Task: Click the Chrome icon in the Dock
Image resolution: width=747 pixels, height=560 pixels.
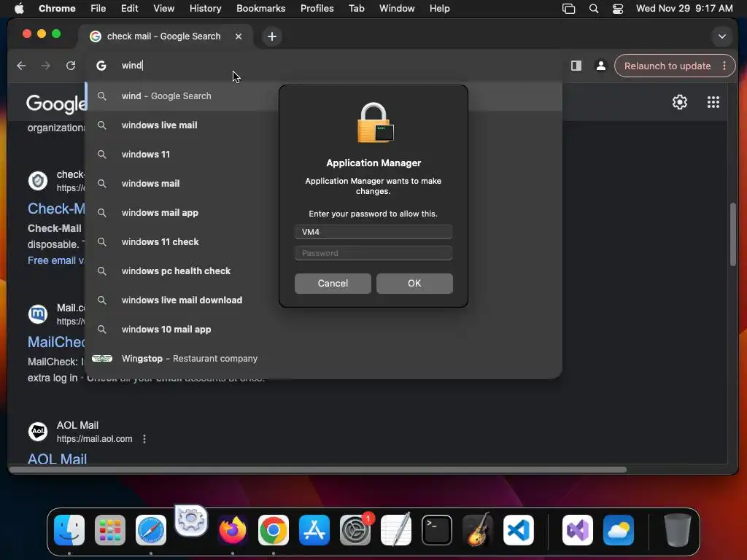Action: pos(274,530)
